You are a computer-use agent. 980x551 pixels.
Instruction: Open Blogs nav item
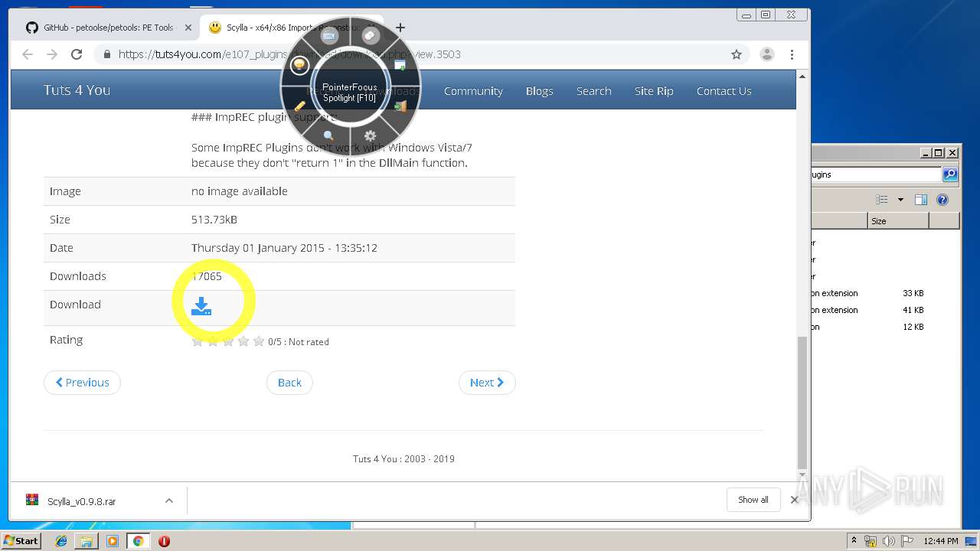coord(539,90)
